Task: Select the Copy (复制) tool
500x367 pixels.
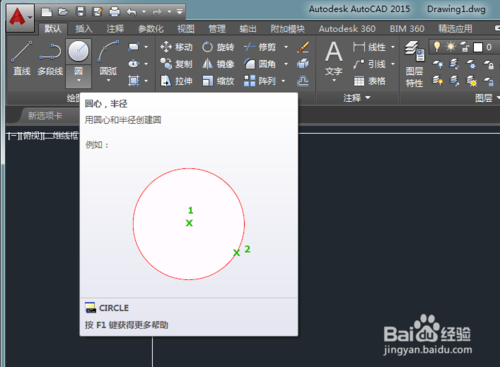Action: point(176,64)
